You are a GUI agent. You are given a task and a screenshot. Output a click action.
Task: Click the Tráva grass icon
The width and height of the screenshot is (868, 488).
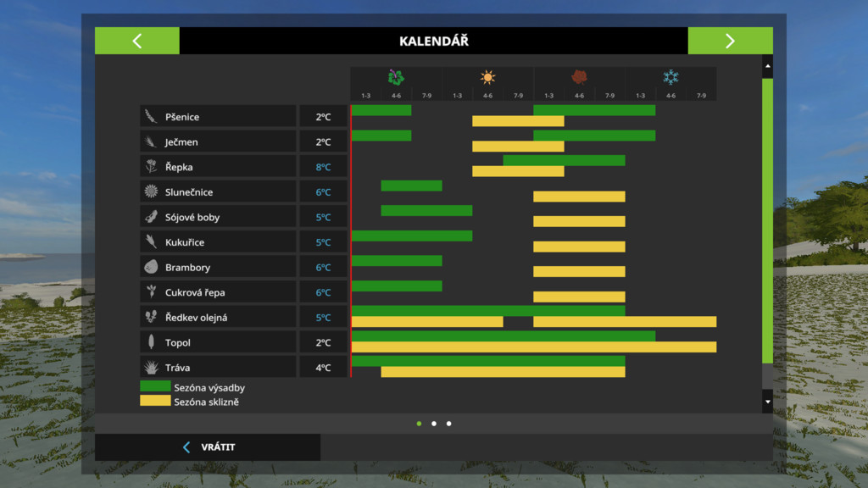click(151, 368)
